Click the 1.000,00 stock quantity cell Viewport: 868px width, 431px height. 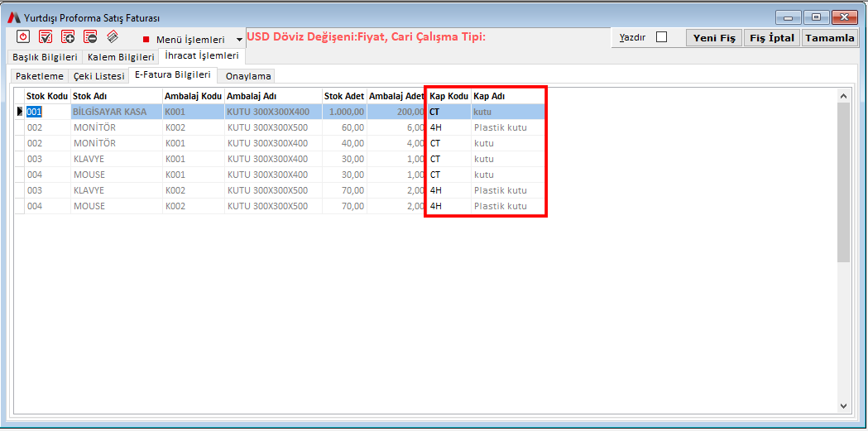[x=344, y=112]
